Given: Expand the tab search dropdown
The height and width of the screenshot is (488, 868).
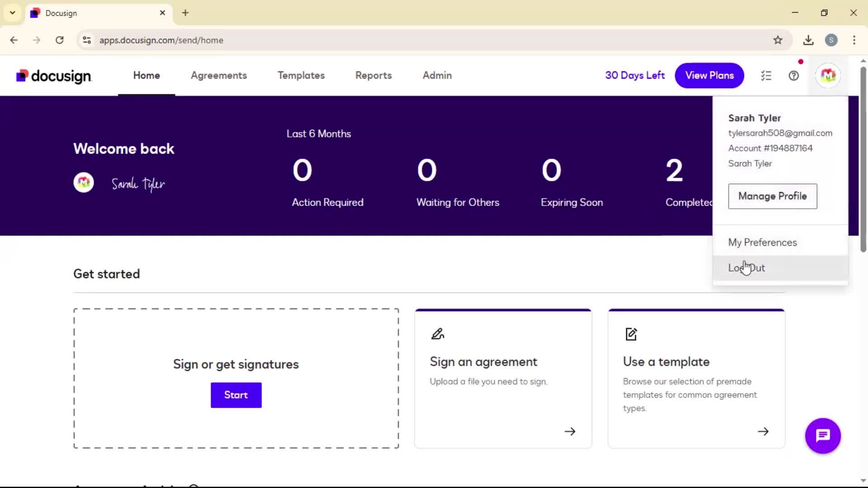Looking at the screenshot, I should [13, 13].
